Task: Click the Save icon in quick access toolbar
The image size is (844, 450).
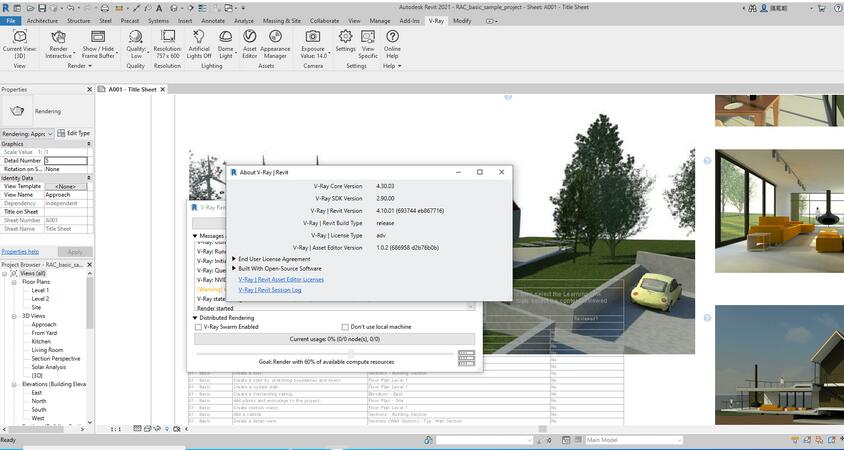Action: pyautogui.click(x=42, y=8)
